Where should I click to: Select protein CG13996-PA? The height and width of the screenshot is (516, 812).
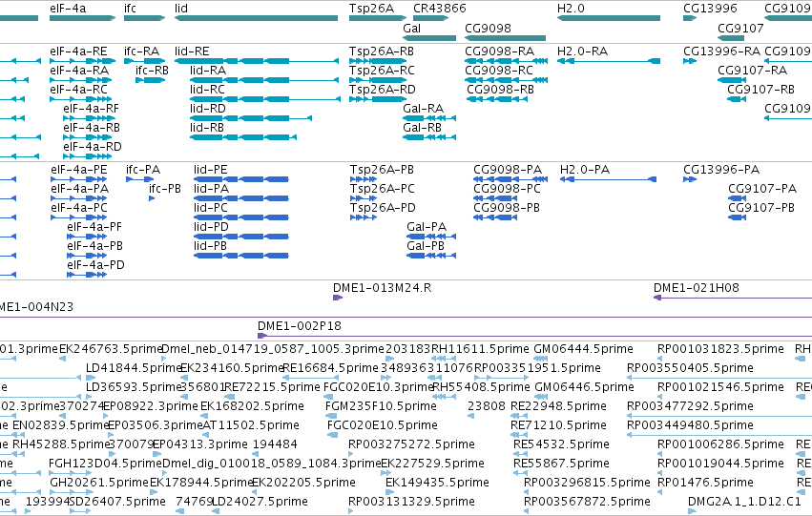click(690, 179)
